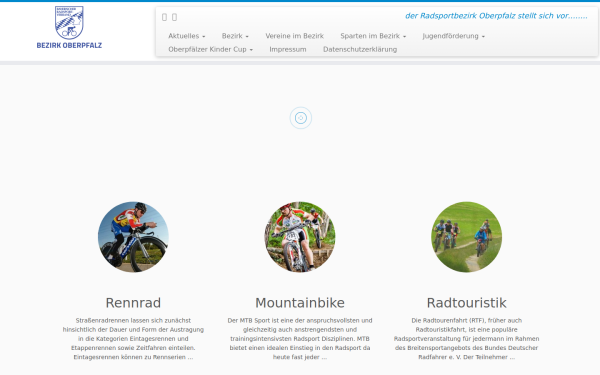Go to the Impressum page

point(288,49)
